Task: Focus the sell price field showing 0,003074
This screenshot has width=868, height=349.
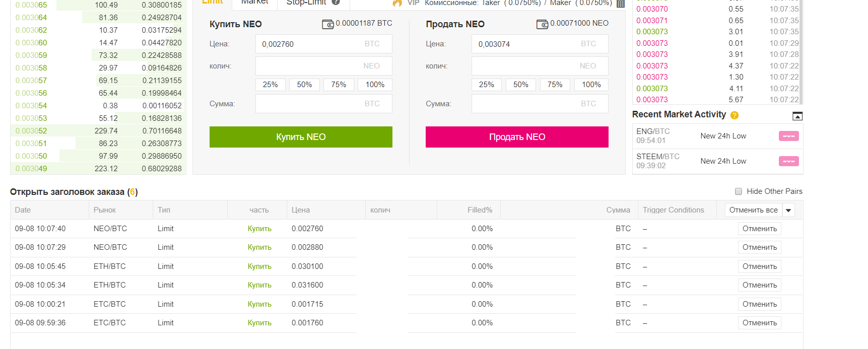Action: tap(540, 44)
